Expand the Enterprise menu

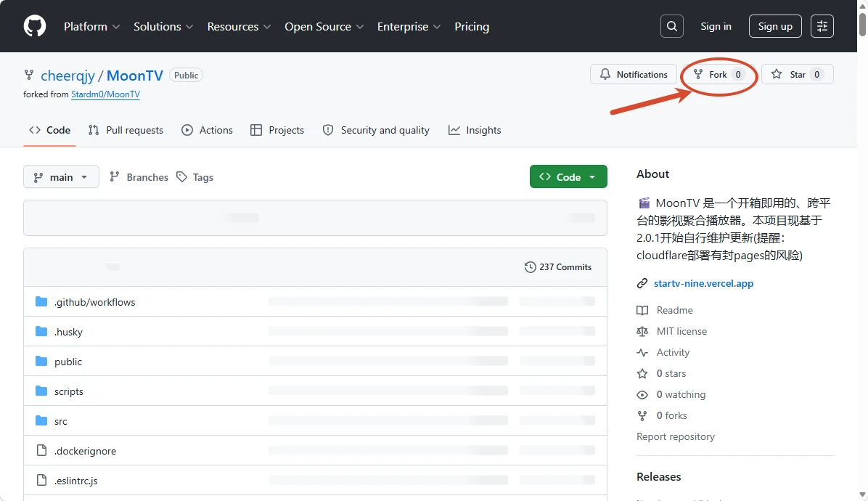tap(409, 27)
